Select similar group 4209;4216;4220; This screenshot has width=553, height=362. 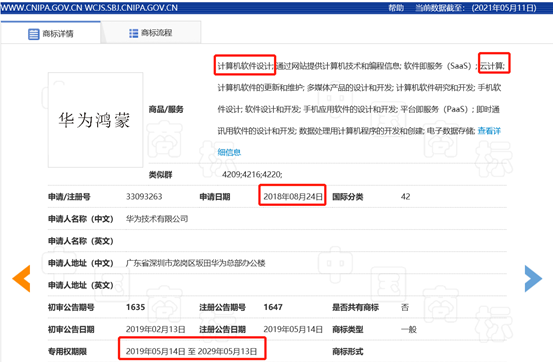[252, 174]
